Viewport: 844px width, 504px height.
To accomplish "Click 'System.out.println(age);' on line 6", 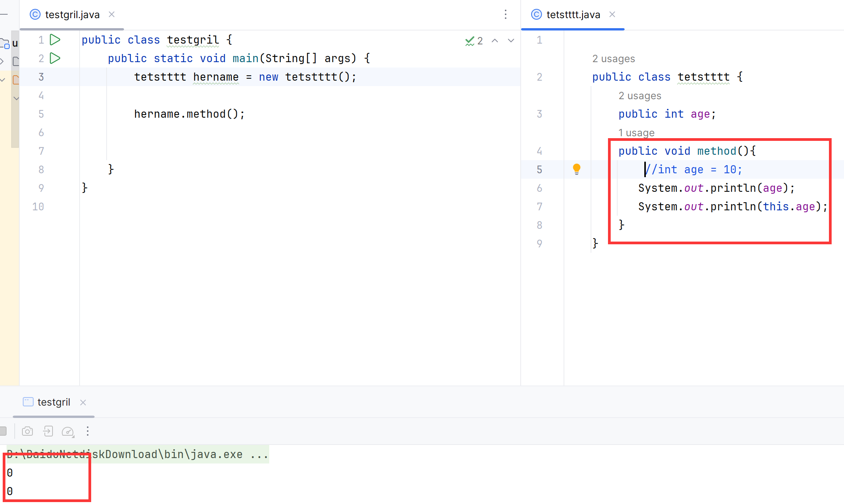I will click(717, 188).
